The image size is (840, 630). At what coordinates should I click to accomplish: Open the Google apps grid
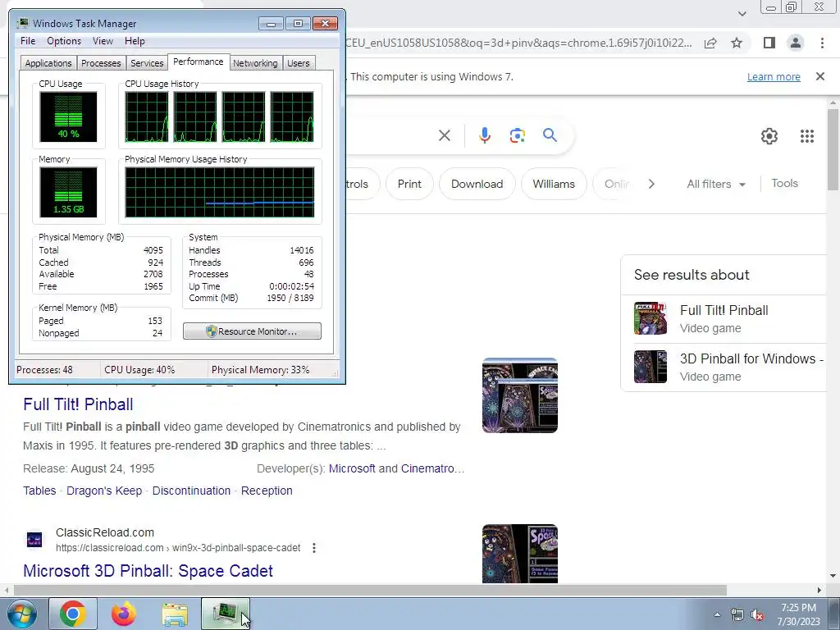807,136
